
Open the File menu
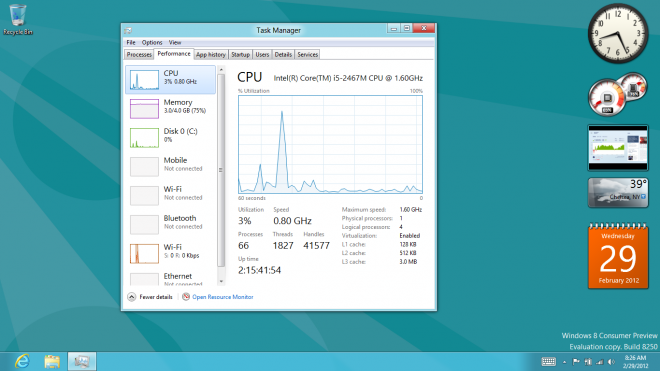click(131, 43)
